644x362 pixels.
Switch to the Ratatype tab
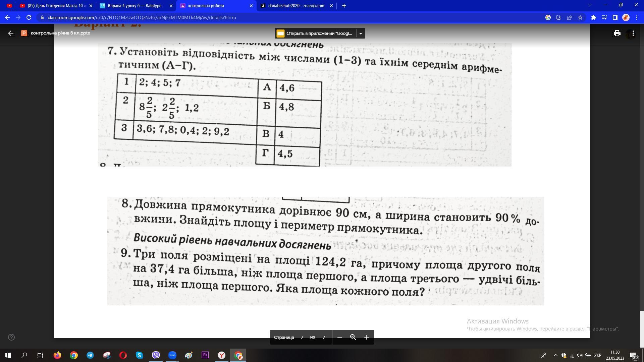point(134,6)
